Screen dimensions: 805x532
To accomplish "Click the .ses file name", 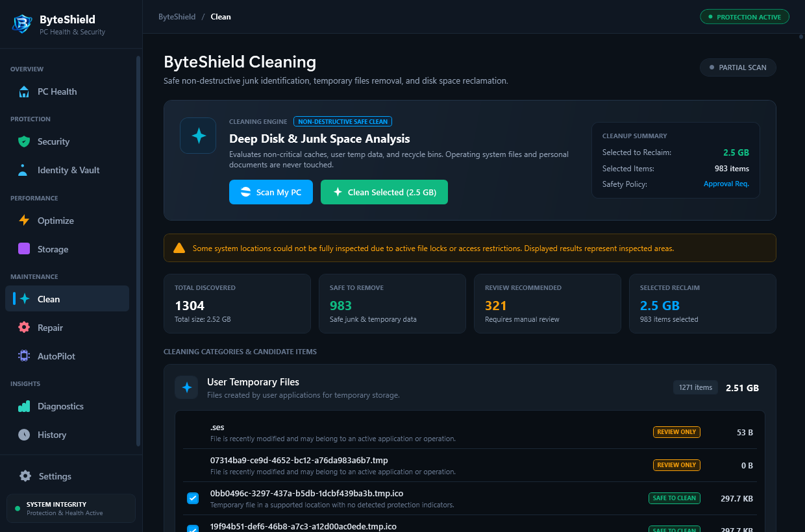I will click(217, 428).
